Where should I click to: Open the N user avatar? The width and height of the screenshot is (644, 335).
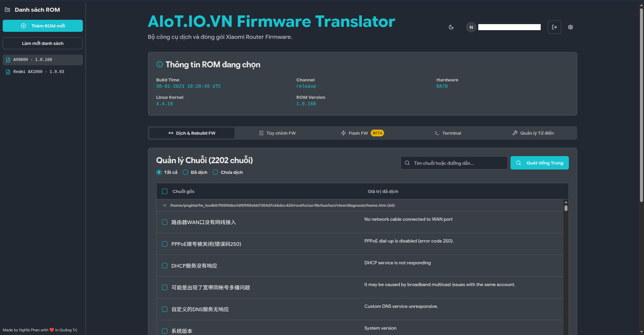pyautogui.click(x=471, y=27)
